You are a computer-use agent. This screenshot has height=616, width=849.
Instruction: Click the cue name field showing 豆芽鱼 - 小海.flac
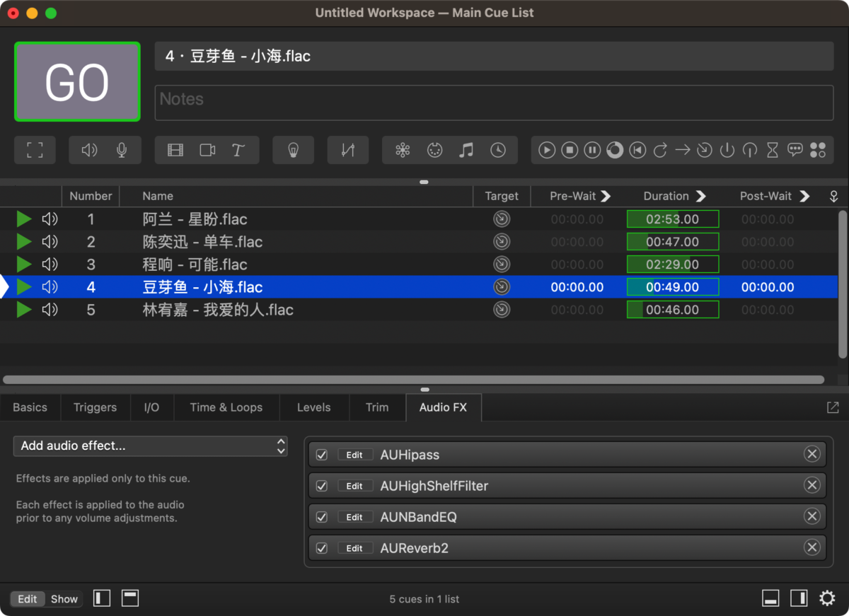pos(494,56)
